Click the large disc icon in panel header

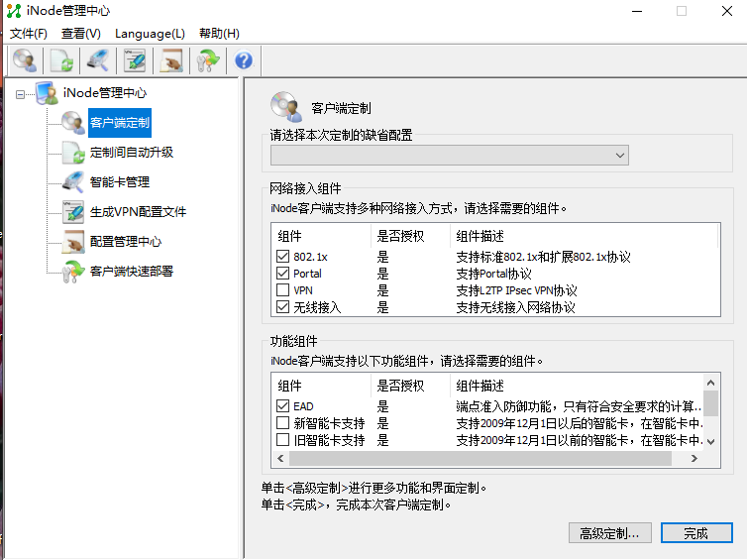click(x=286, y=107)
